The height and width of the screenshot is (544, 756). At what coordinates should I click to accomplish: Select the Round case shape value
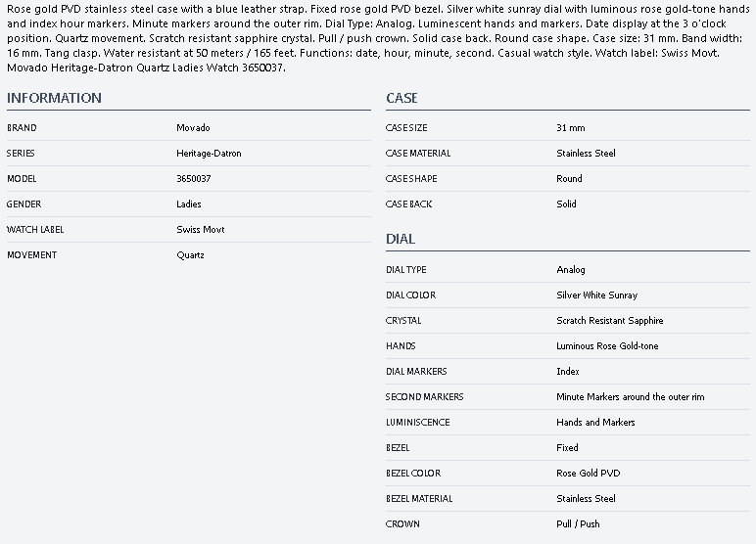tap(569, 179)
